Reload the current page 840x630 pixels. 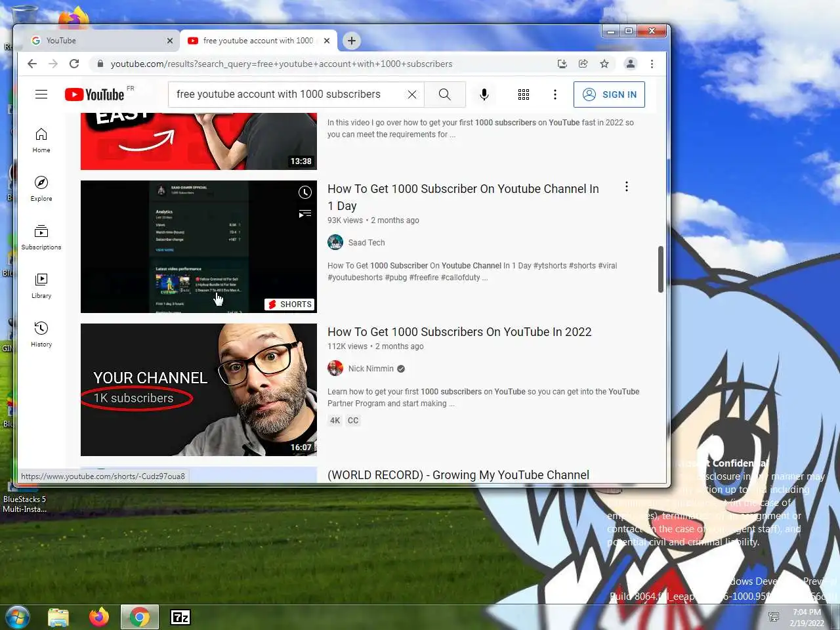click(x=74, y=64)
